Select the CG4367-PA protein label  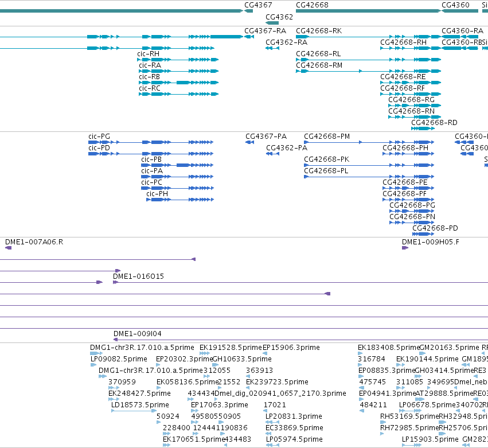[x=266, y=137]
